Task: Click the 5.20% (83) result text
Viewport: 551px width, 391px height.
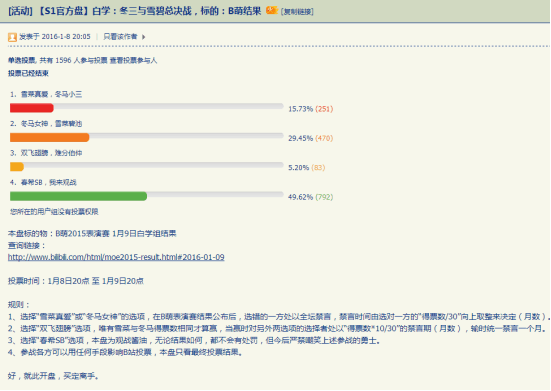Action: click(x=306, y=168)
